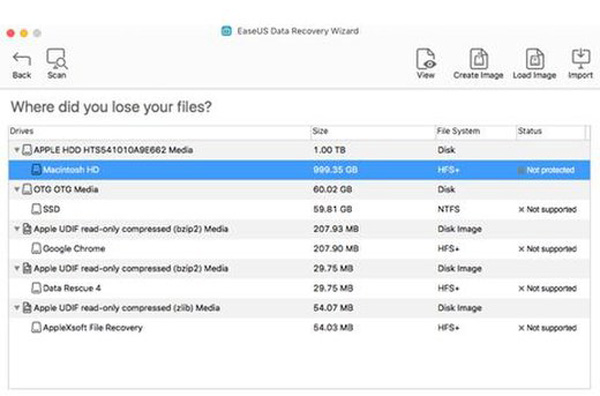Screen dimensions: 600x396
Task: Click the disk icon beside OTG OTG Media
Action: 27,189
